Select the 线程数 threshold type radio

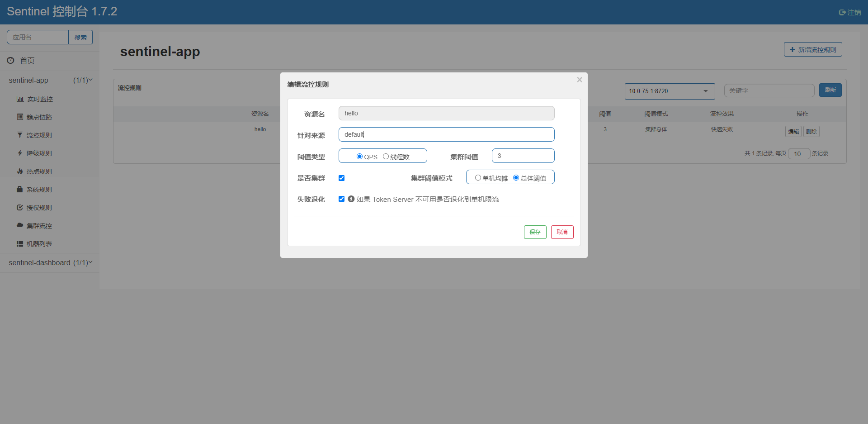386,157
